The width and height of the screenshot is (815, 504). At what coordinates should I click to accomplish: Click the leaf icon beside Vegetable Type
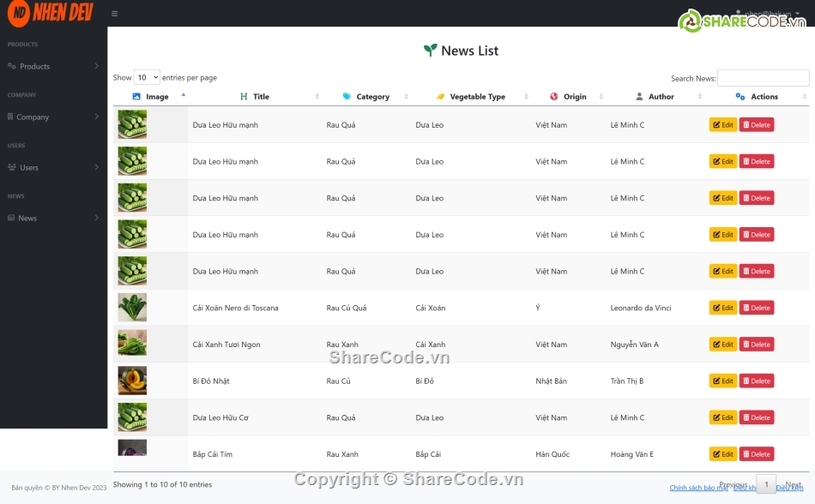[x=440, y=97]
